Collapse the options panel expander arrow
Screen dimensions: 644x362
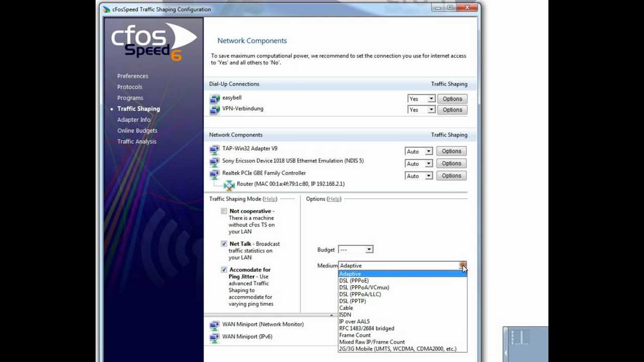[331, 315]
